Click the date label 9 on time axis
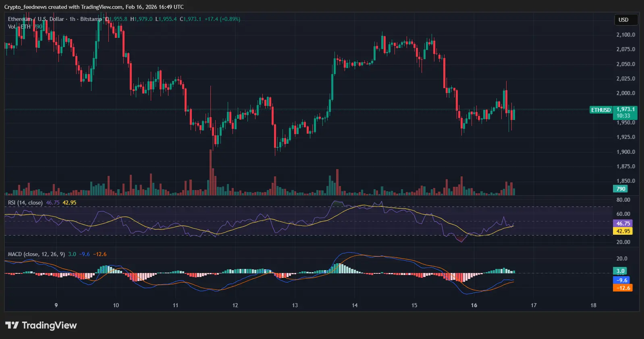The image size is (644, 339). pyautogui.click(x=56, y=305)
